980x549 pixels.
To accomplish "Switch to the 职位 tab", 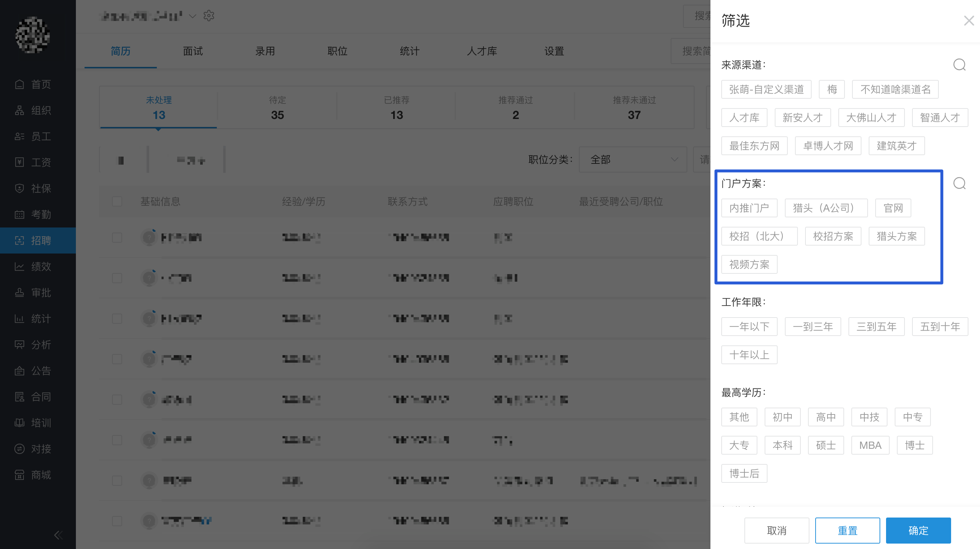I will (338, 51).
